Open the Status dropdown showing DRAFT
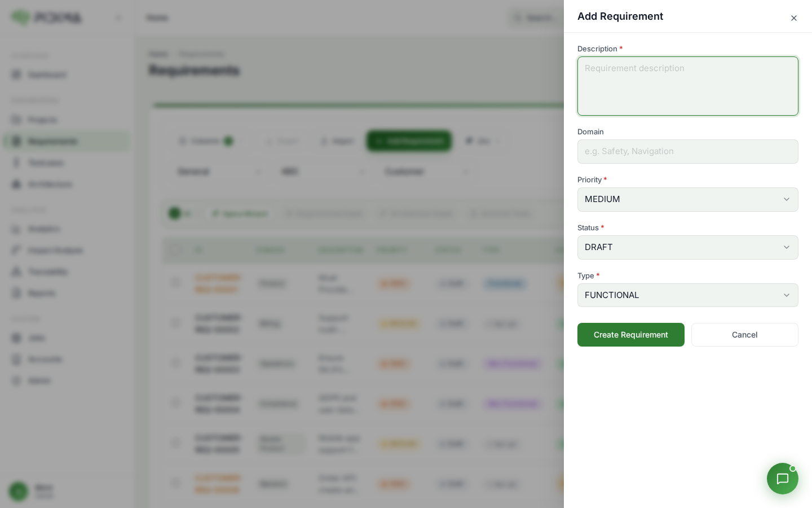The width and height of the screenshot is (812, 508). click(688, 247)
